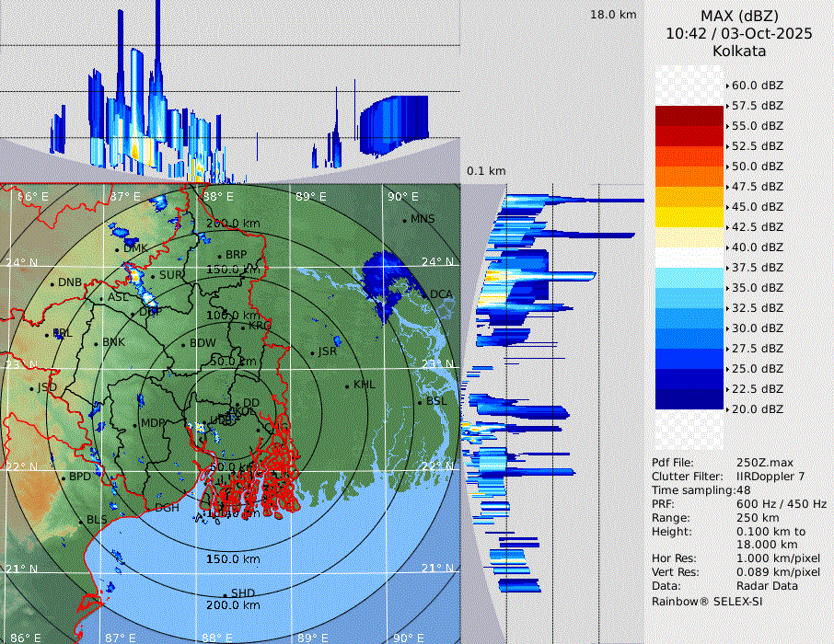Select the MDP station dot
The height and width of the screenshot is (644, 834).
coord(134,423)
